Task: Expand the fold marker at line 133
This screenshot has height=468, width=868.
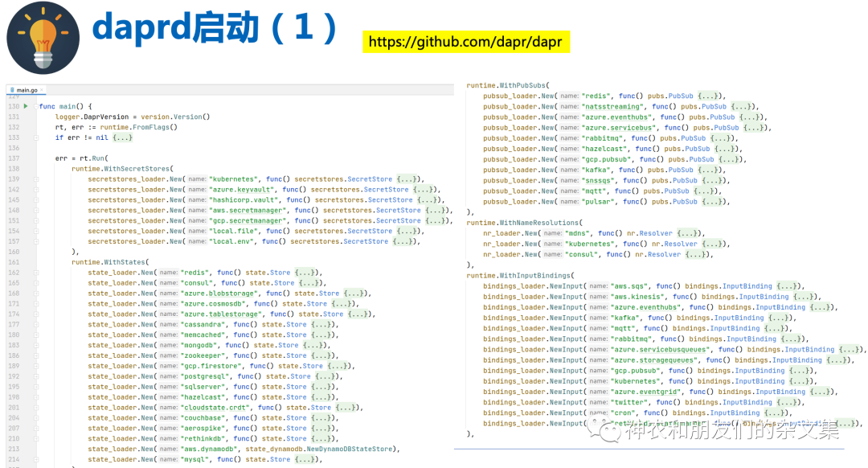Action: (x=36, y=138)
